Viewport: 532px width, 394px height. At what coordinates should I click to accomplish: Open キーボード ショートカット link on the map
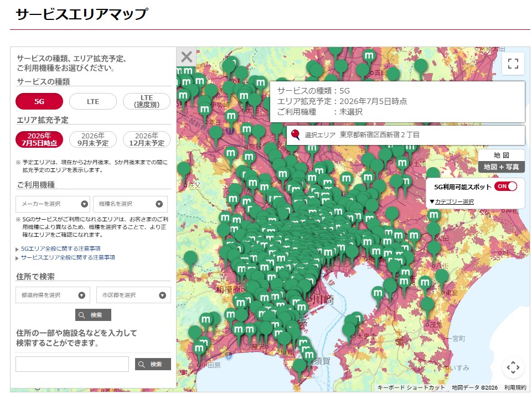tap(411, 387)
